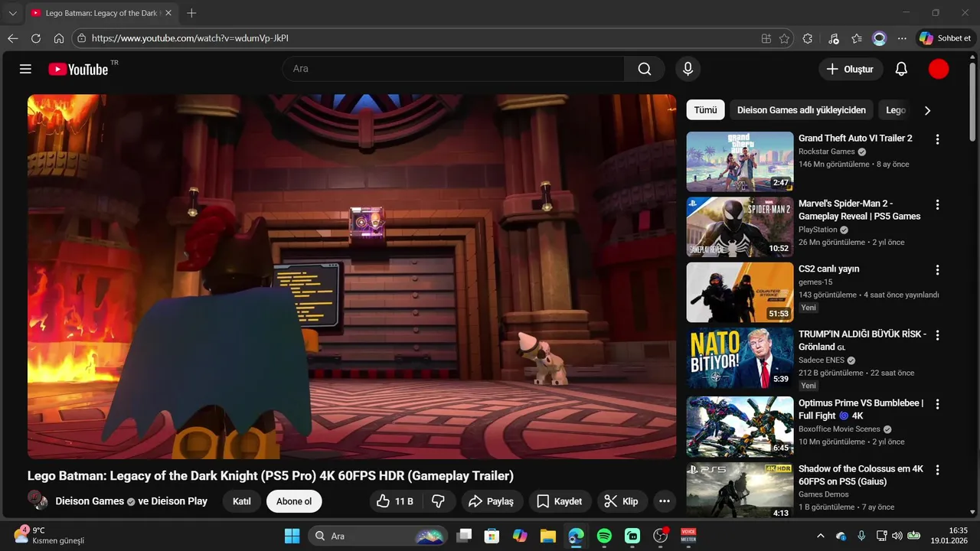Open Windows Start menu
This screenshot has width=980, height=551.
[292, 536]
